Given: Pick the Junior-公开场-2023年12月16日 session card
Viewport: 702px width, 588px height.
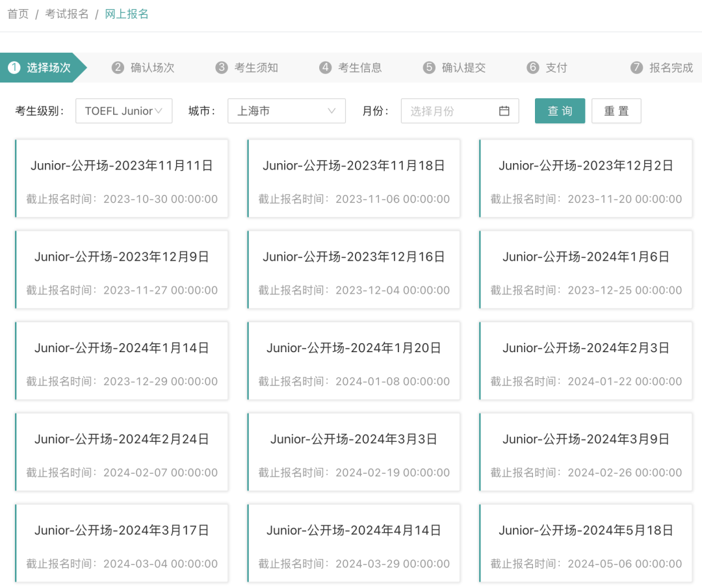Looking at the screenshot, I should click(x=354, y=270).
